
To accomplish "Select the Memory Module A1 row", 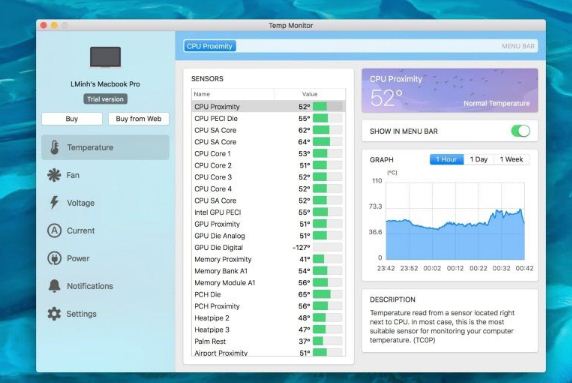I will click(x=268, y=282).
